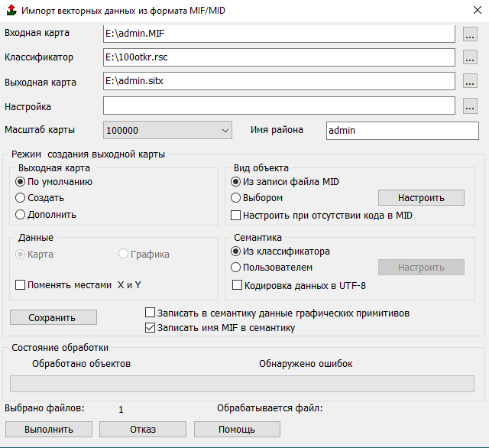Select the Создать radio button
The width and height of the screenshot is (489, 448).
pos(21,198)
